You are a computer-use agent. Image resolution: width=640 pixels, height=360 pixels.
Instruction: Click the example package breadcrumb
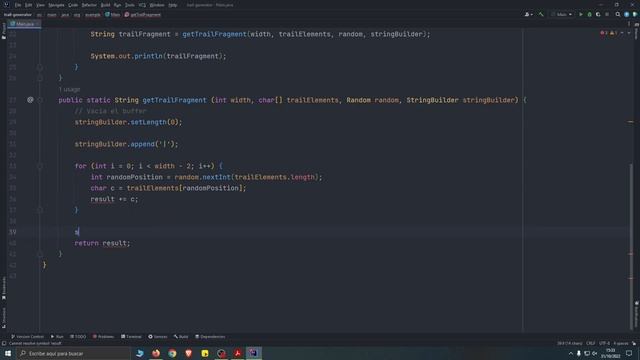click(x=93, y=15)
